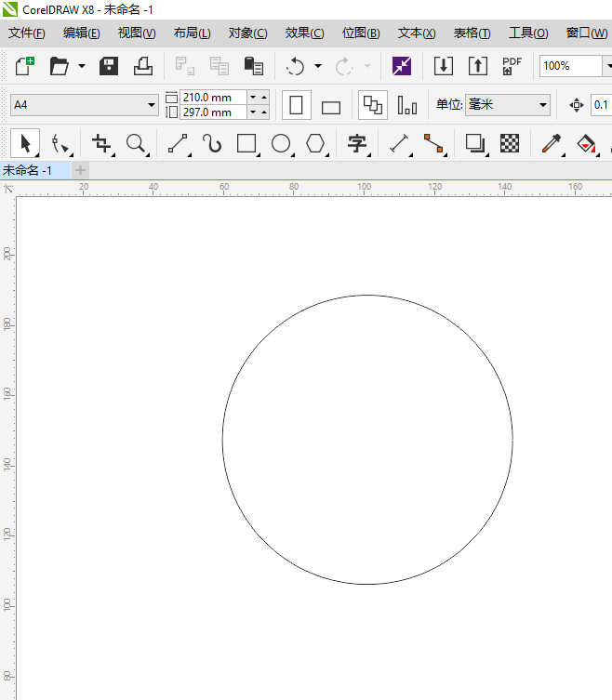
Task: Open the A4 page size dropdown
Action: [x=85, y=105]
